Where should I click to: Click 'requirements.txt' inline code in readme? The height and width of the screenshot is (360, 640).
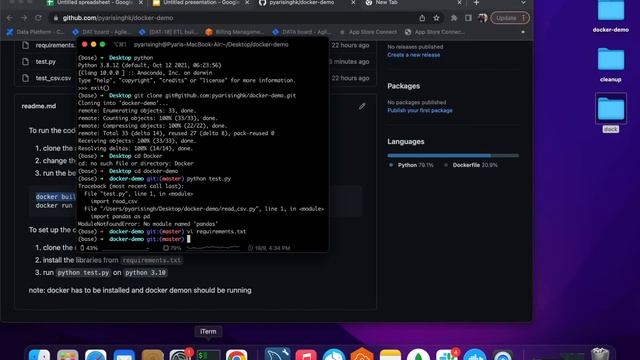click(x=151, y=260)
